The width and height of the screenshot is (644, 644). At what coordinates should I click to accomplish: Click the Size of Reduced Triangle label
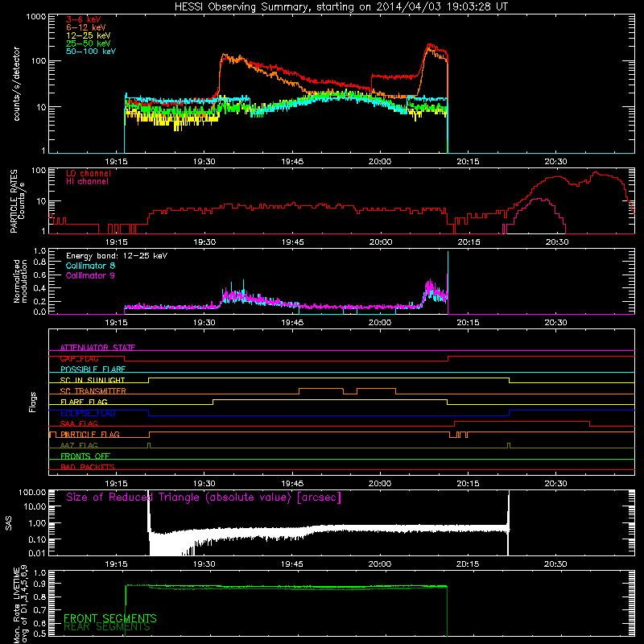click(x=204, y=497)
